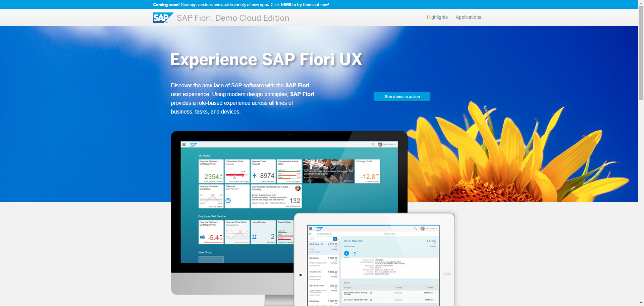Click the Experience SAP Fiori UX heading
The height and width of the screenshot is (306, 644).
pyautogui.click(x=266, y=59)
